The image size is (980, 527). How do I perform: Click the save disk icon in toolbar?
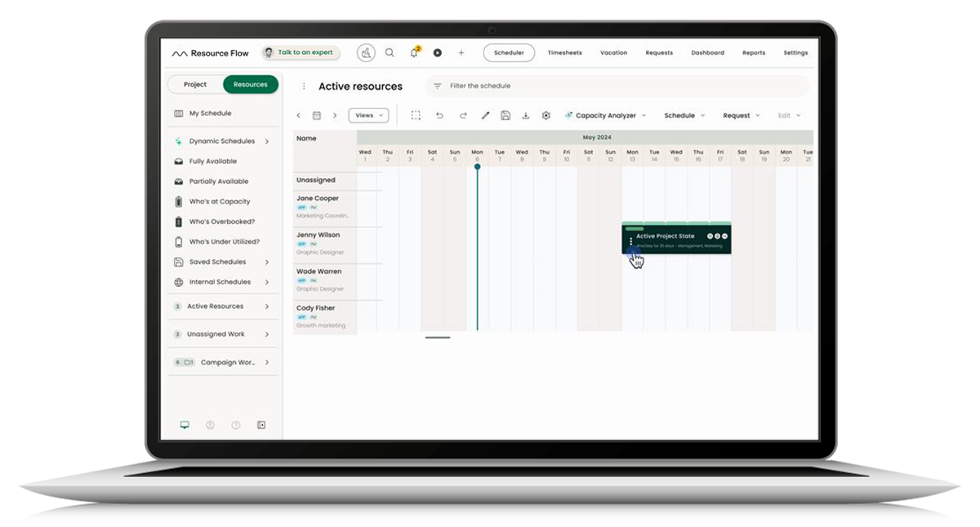[506, 115]
